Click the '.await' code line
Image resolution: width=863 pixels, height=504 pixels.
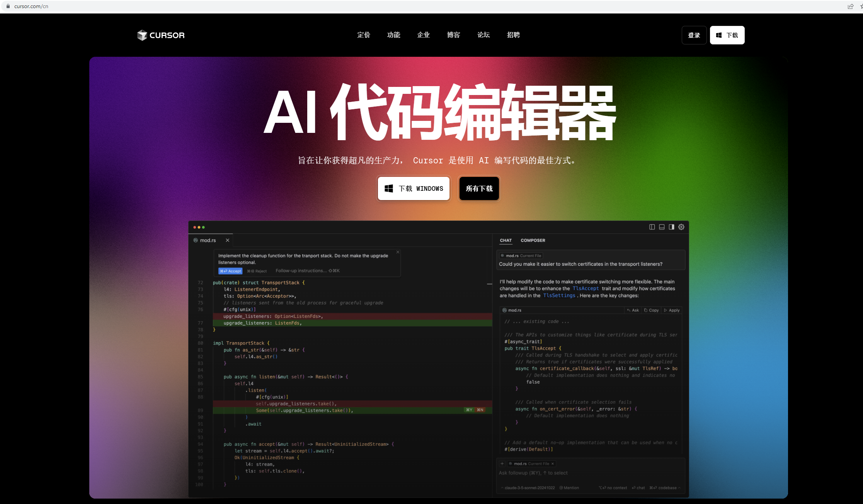(x=253, y=424)
